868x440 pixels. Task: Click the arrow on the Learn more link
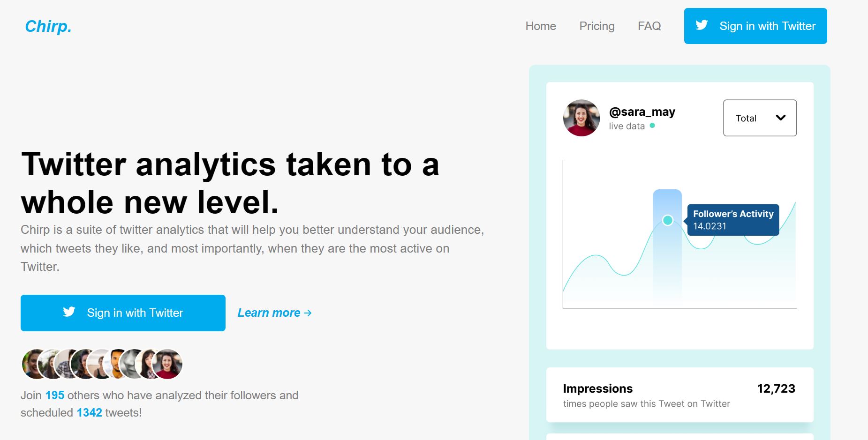(x=307, y=313)
